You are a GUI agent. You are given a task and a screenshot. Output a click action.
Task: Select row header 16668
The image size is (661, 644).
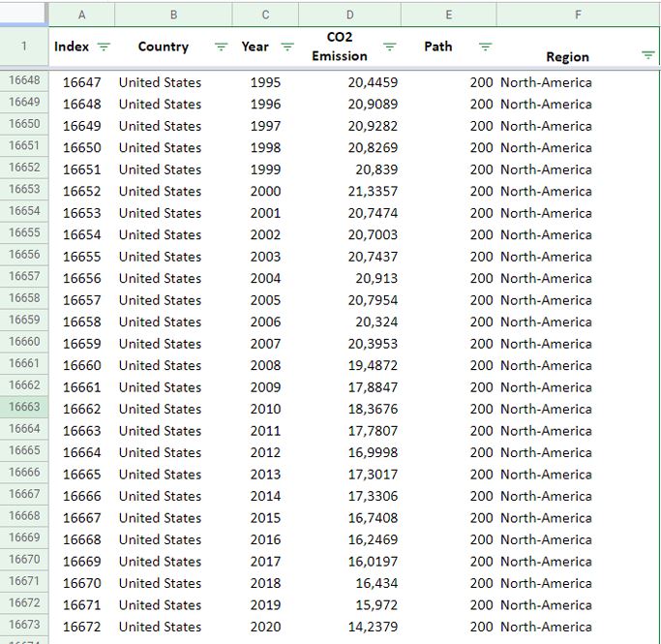tap(24, 515)
